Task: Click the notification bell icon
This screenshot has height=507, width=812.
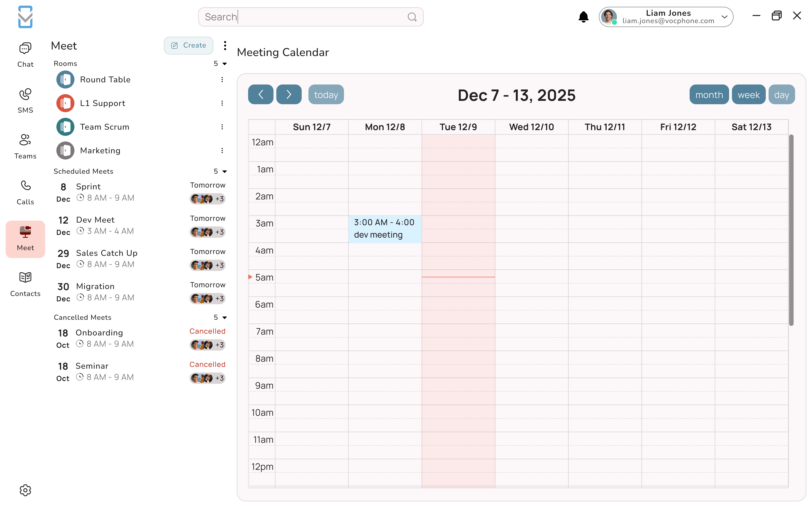Action: click(583, 17)
